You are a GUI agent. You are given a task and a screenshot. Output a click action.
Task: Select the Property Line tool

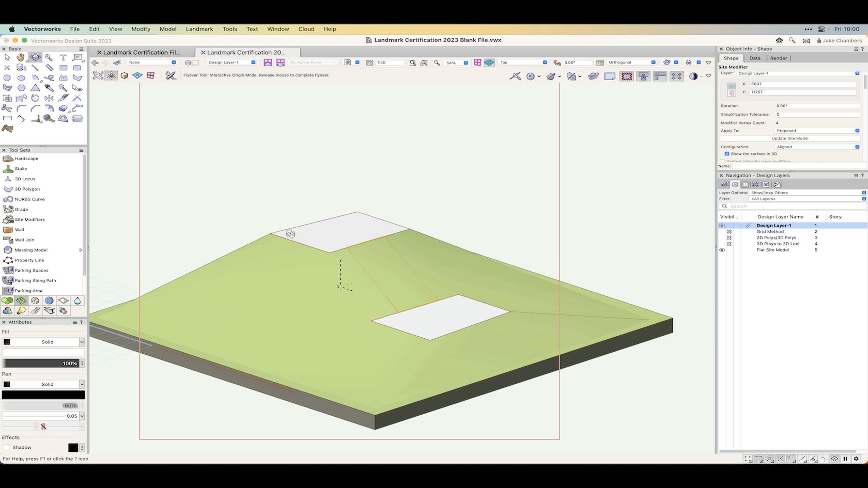click(x=29, y=260)
